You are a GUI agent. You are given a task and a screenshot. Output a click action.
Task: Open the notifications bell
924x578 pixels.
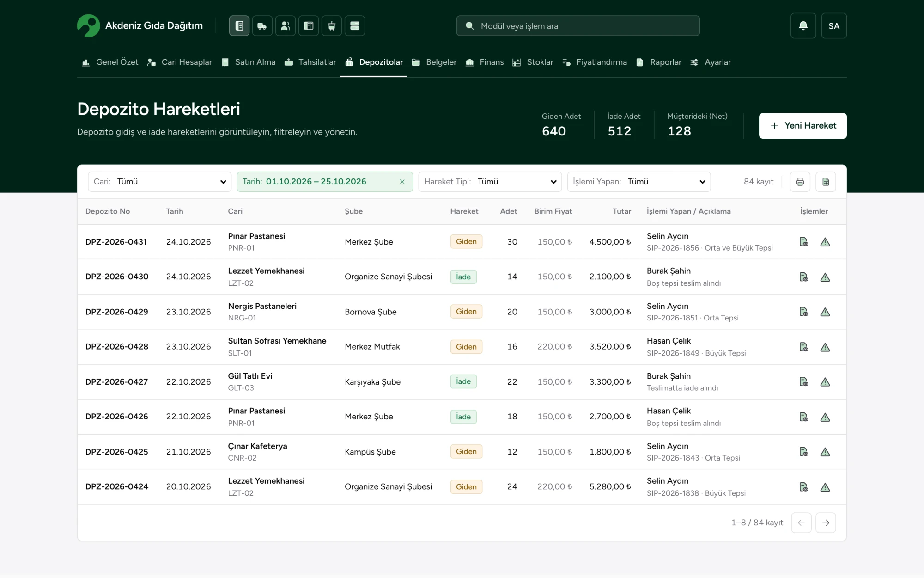803,26
